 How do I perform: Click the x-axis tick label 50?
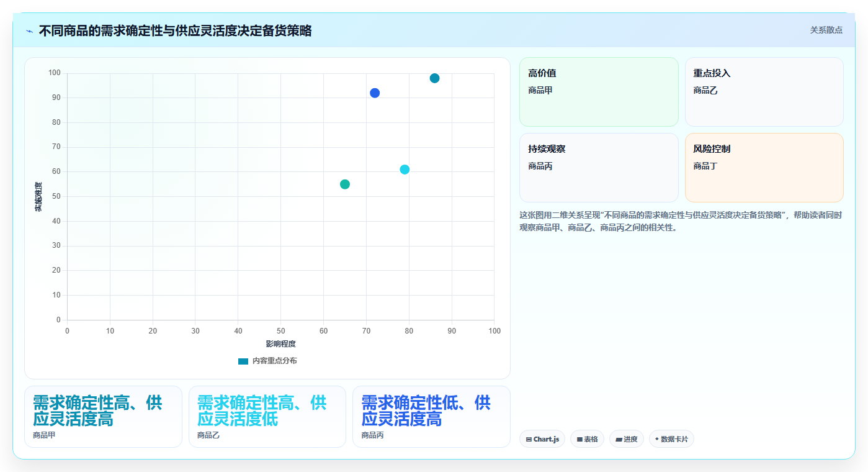(x=280, y=331)
